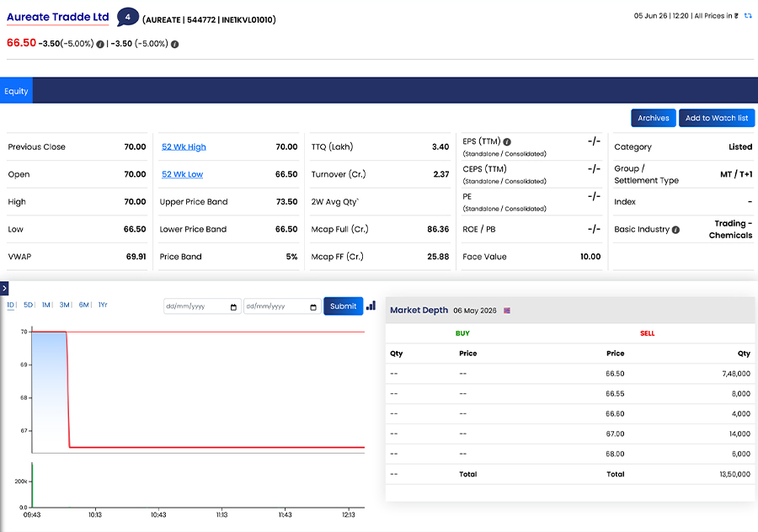Switch chart to 3M range
758x532 pixels.
(x=64, y=305)
